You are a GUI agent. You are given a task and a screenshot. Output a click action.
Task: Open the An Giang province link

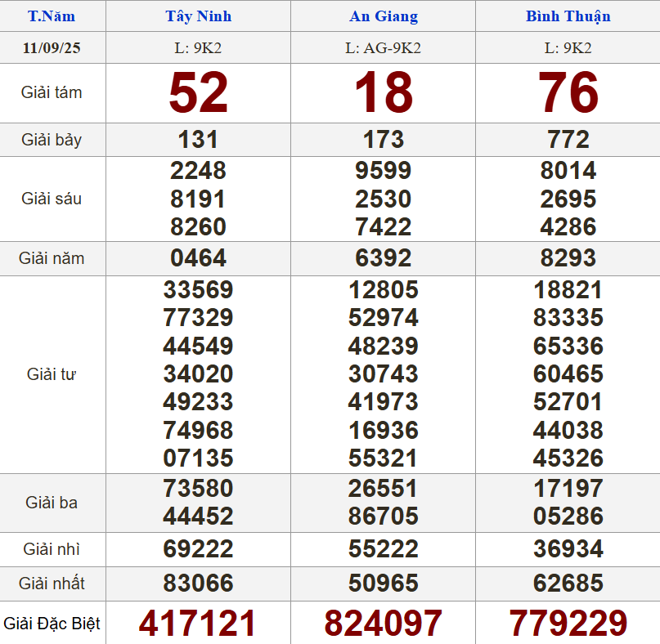tap(383, 16)
